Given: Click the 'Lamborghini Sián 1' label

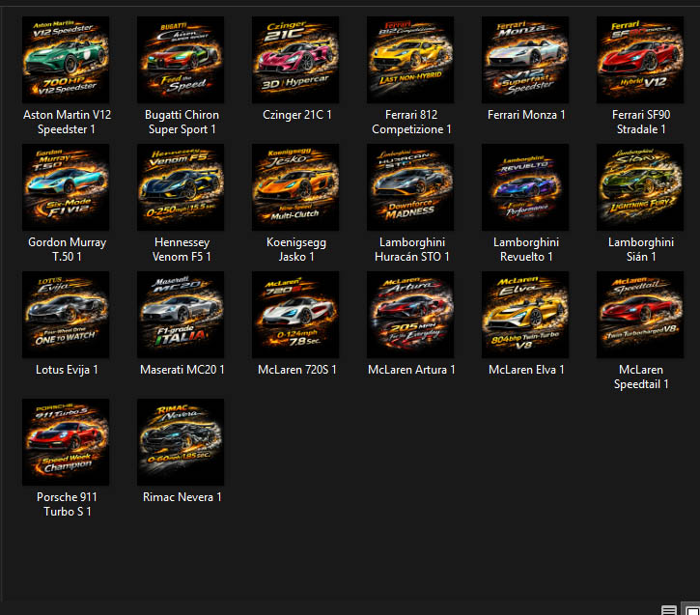Looking at the screenshot, I should [x=641, y=249].
